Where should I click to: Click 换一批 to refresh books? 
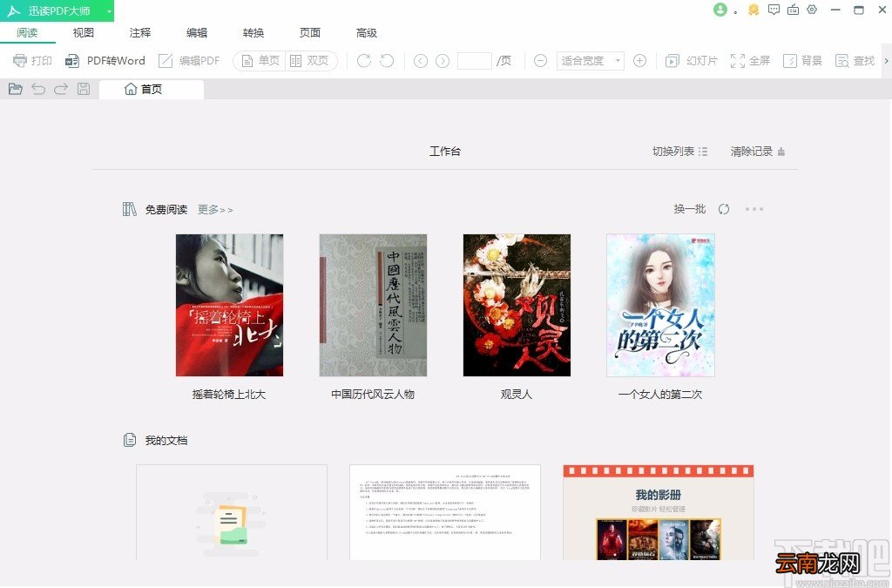690,209
